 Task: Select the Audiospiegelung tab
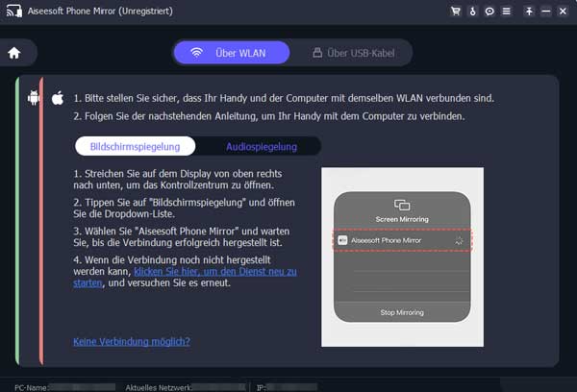coord(261,147)
